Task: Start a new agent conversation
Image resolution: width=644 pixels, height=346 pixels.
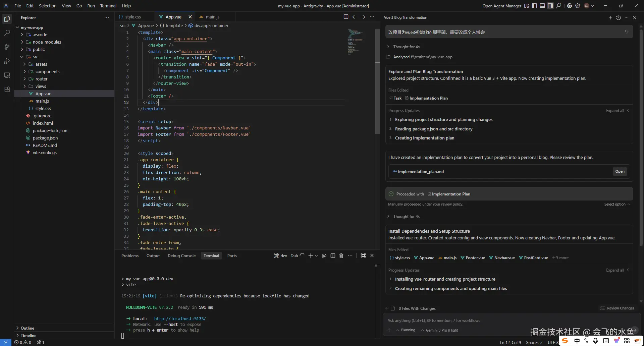Action: (x=610, y=18)
